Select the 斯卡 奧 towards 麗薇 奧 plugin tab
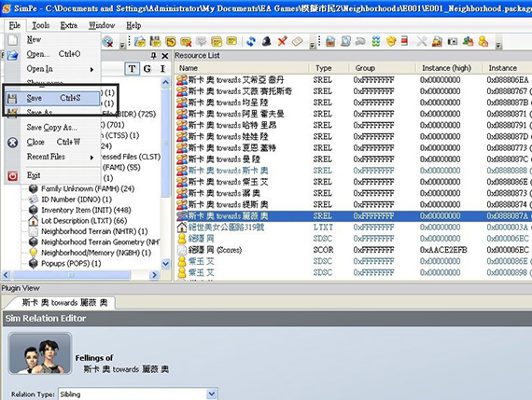The image size is (532, 400). (64, 302)
